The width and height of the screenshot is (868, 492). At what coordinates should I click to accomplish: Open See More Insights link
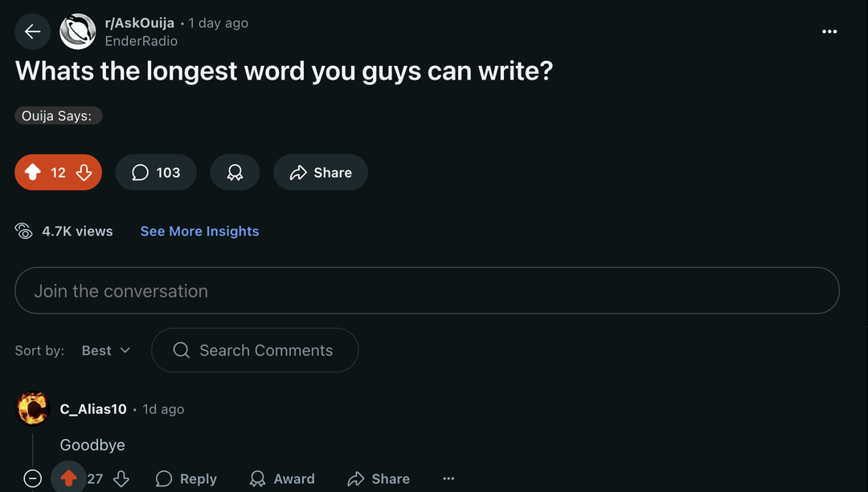199,232
